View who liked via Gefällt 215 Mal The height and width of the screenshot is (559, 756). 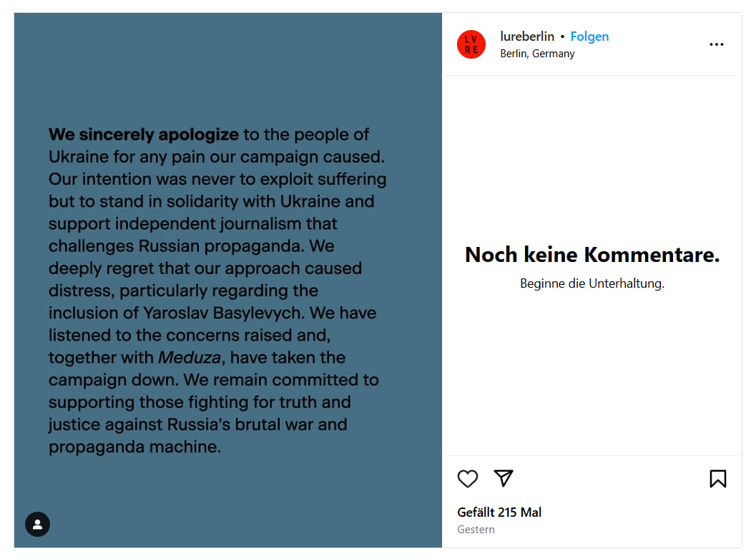[x=499, y=512]
